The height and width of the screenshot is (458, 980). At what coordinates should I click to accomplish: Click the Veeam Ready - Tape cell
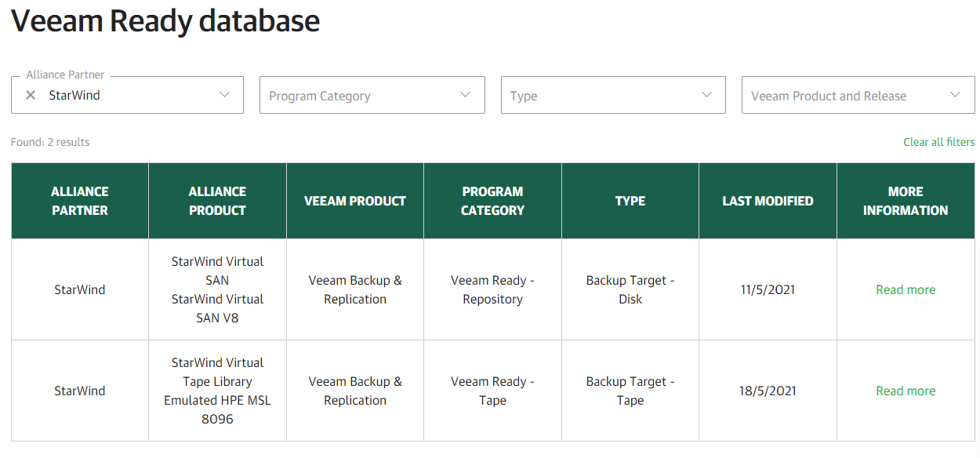pos(492,391)
